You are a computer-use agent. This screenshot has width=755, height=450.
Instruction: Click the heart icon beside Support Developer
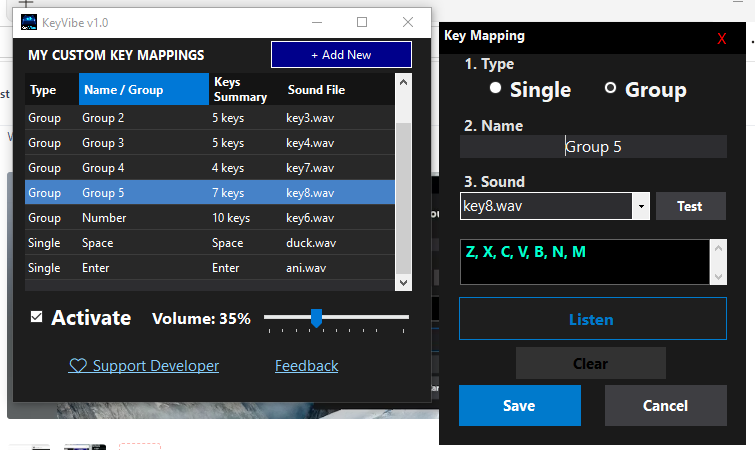click(x=78, y=366)
